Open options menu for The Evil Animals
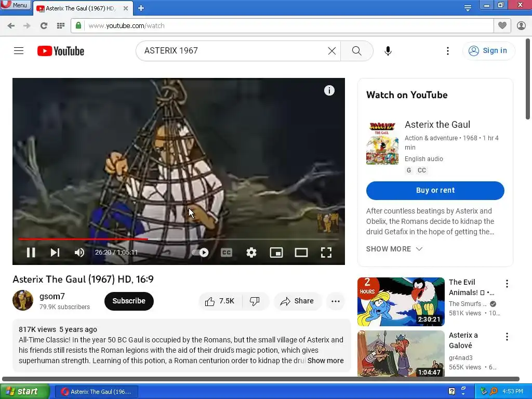The image size is (532, 399). tap(507, 284)
